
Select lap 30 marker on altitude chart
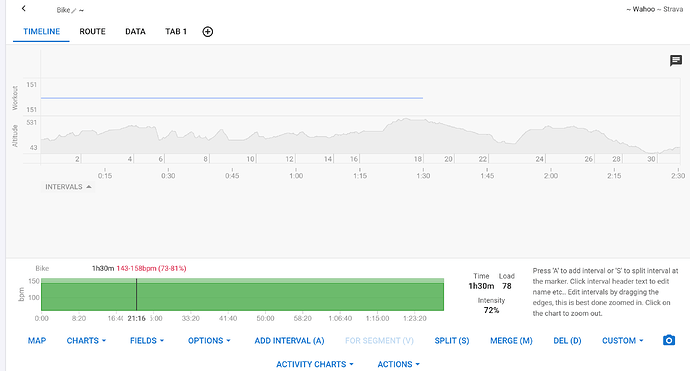point(651,159)
